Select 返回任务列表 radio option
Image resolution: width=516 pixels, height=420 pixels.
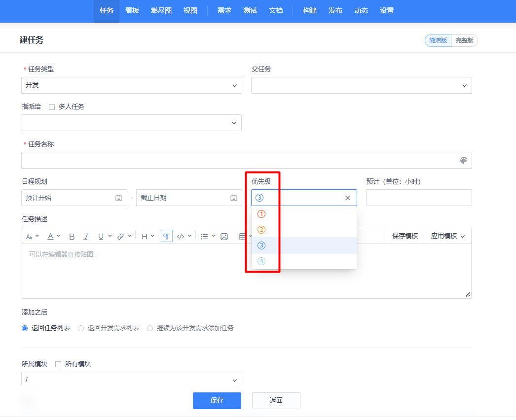tap(25, 328)
